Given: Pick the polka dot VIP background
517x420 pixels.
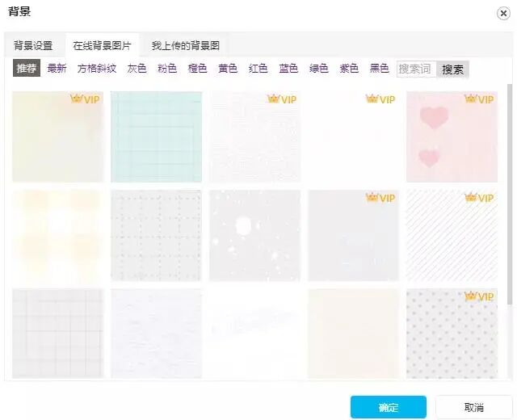Looking at the screenshot, I should [452, 334].
